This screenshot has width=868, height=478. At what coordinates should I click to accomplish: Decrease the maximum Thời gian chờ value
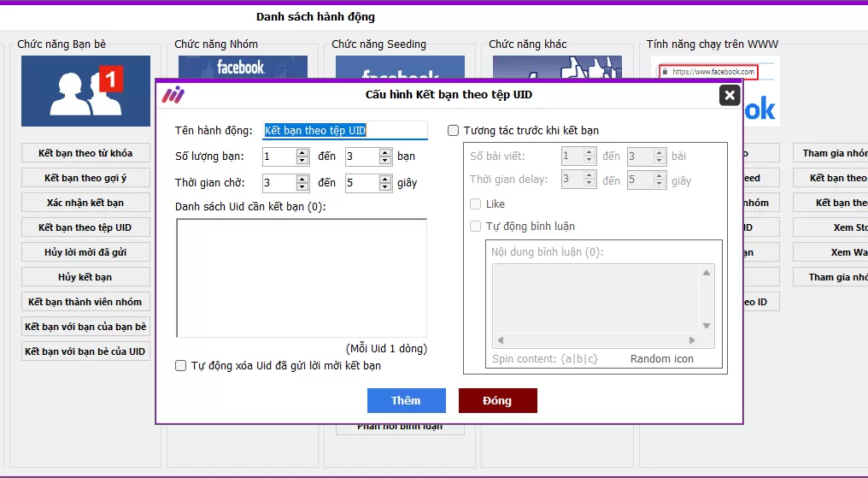(385, 187)
